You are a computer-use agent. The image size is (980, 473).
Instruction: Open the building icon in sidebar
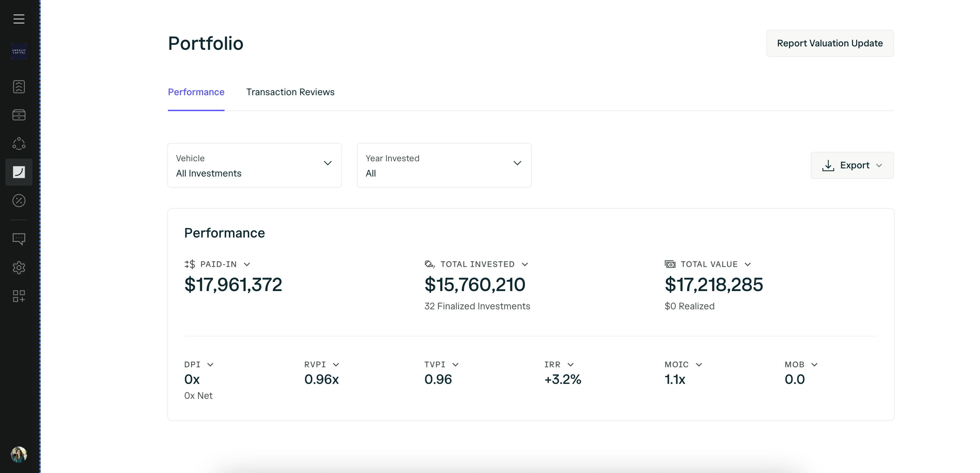[19, 87]
